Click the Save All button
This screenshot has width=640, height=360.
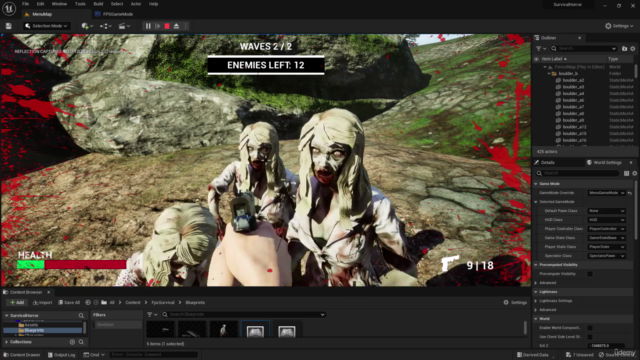(x=69, y=302)
